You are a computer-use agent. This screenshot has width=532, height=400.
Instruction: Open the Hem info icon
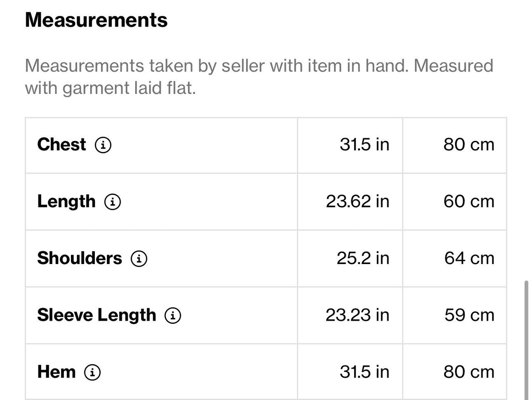tap(92, 373)
